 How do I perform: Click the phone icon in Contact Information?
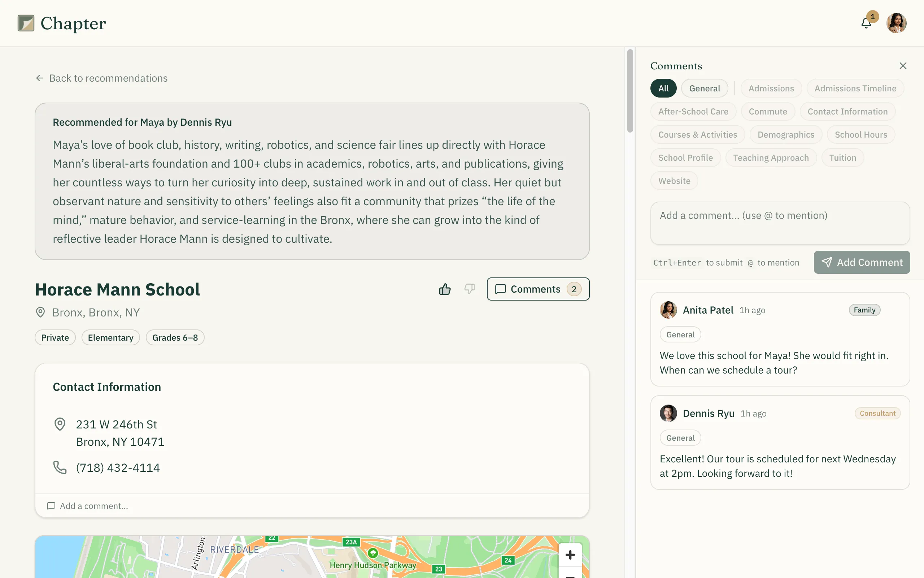pos(60,467)
